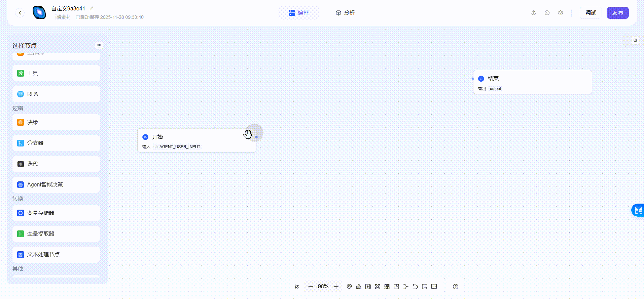Collapse the 选择节点 node panel
The width and height of the screenshot is (644, 299).
point(99,46)
